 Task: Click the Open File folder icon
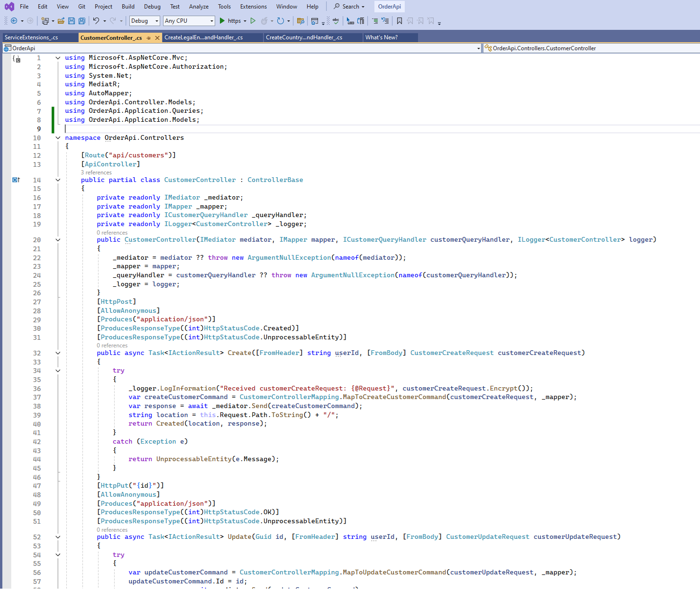61,21
